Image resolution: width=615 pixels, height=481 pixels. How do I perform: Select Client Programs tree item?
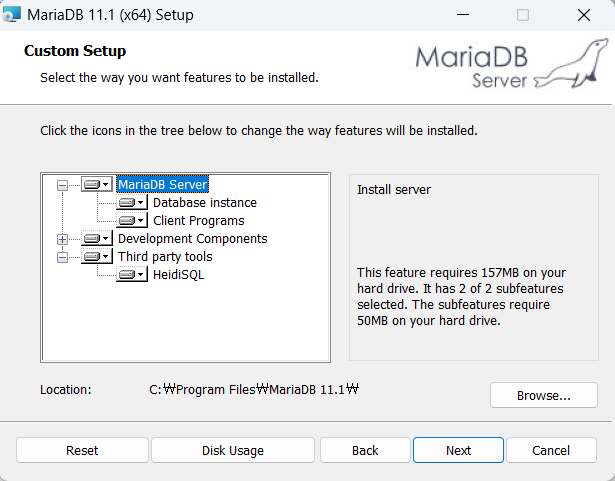(x=198, y=220)
